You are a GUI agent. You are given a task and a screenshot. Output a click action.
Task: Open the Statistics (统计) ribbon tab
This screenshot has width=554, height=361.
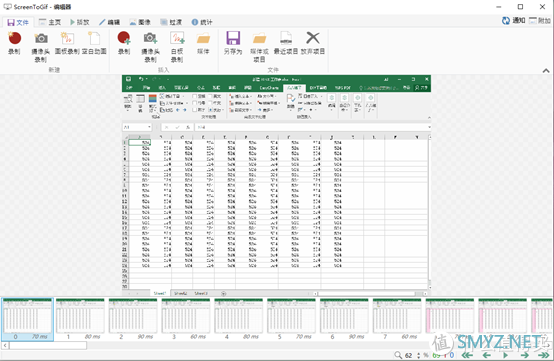(x=202, y=22)
